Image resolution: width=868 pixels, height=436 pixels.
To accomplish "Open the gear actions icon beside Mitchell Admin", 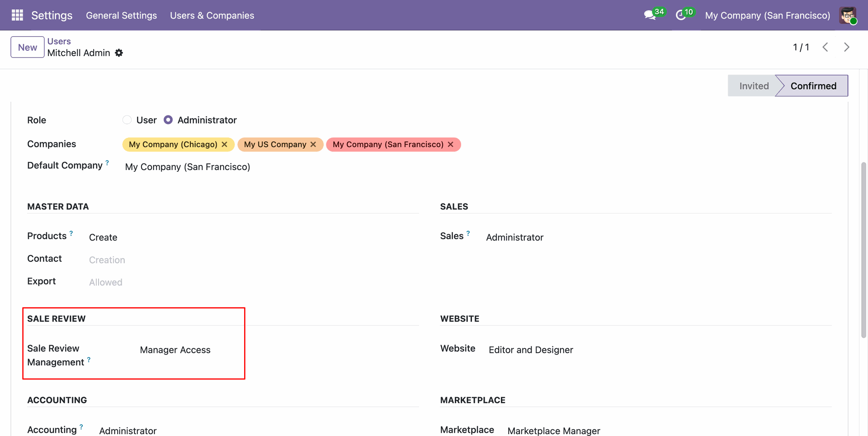I will click(x=119, y=53).
